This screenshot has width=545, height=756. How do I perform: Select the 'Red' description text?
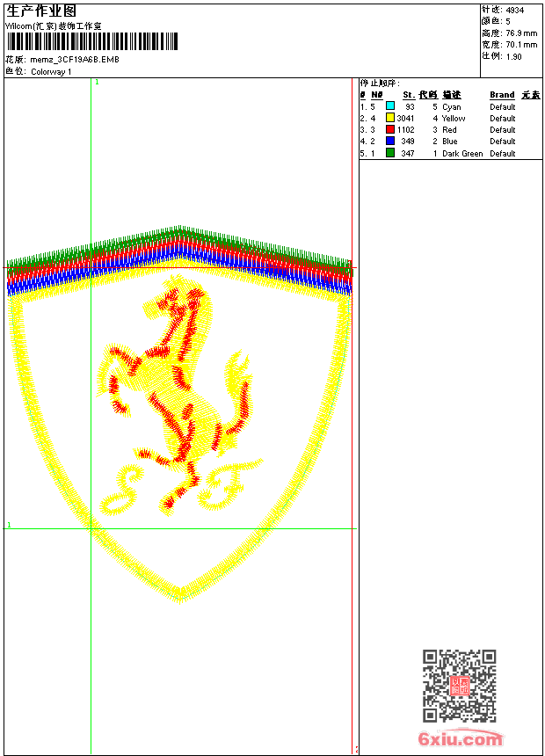(449, 130)
